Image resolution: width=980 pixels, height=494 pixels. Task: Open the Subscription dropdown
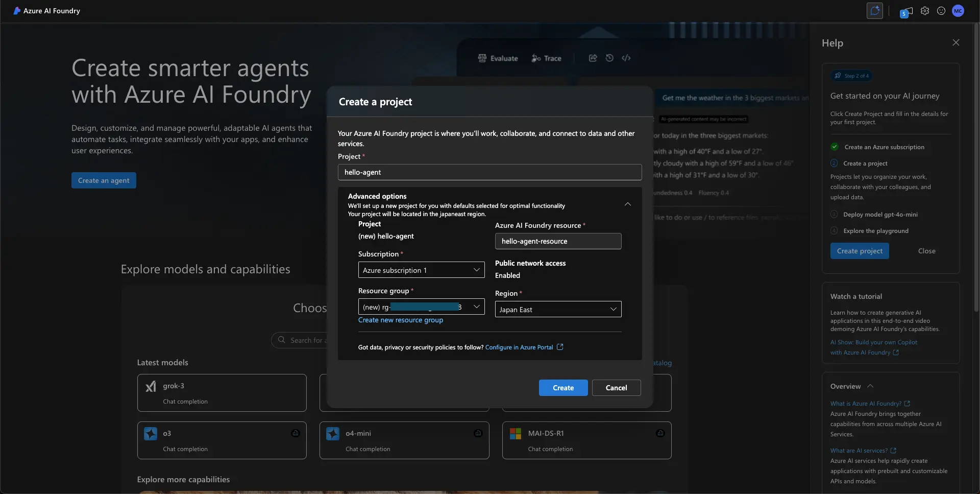pos(422,270)
